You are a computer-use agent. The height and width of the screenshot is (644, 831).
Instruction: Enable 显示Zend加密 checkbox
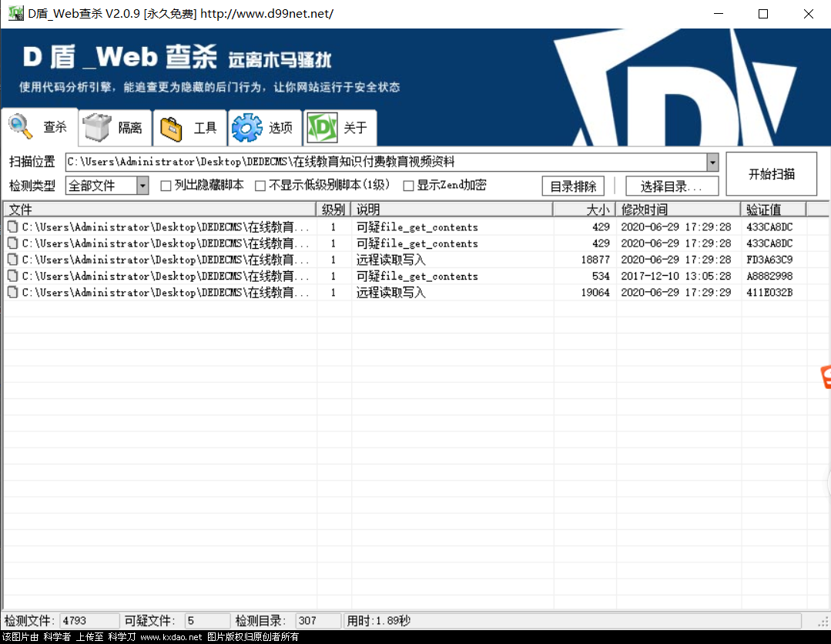408,186
